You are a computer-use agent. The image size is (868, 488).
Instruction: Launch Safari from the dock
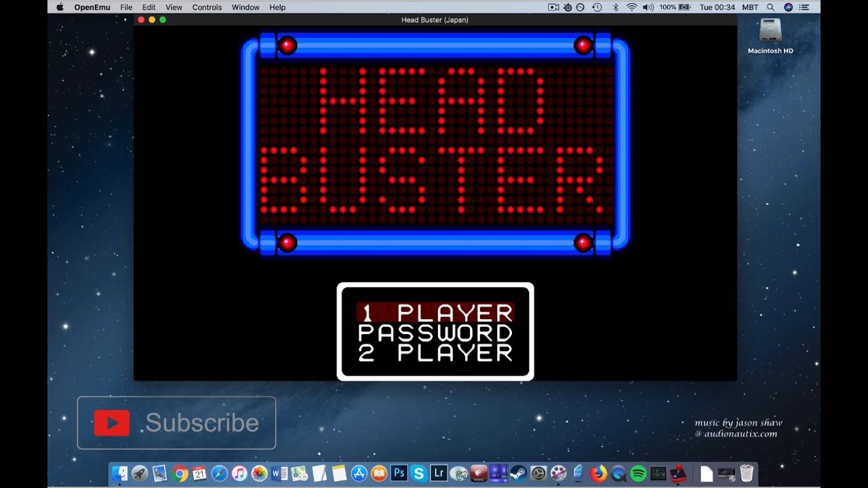pos(220,474)
